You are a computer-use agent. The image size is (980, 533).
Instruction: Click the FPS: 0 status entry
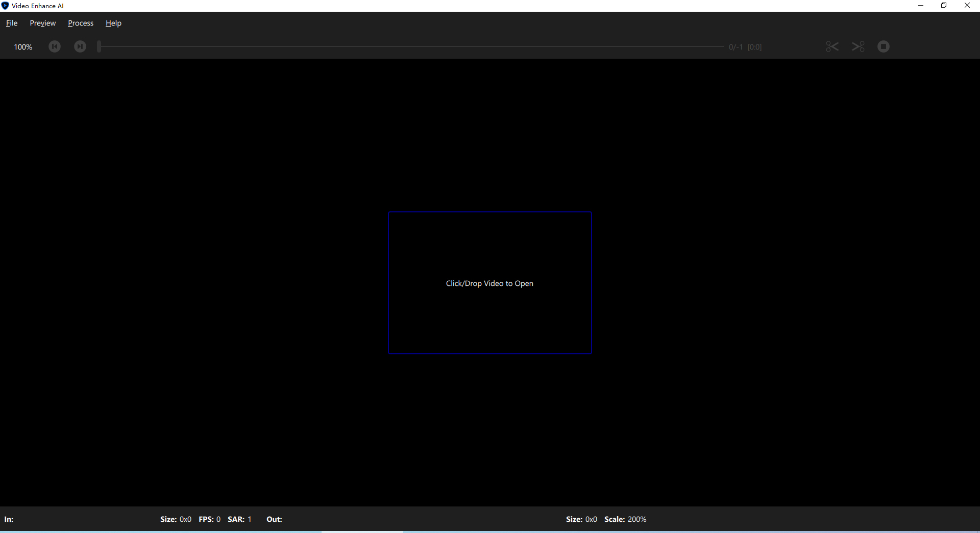tap(209, 519)
